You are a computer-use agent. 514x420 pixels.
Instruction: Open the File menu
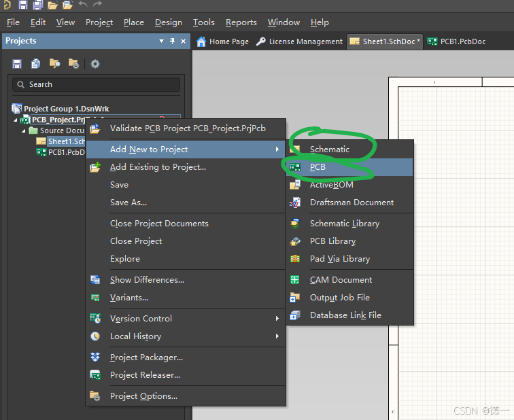click(13, 22)
